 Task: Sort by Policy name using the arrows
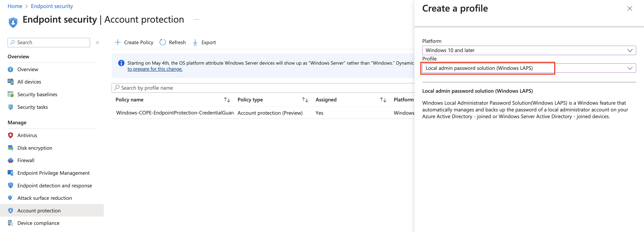point(227,100)
